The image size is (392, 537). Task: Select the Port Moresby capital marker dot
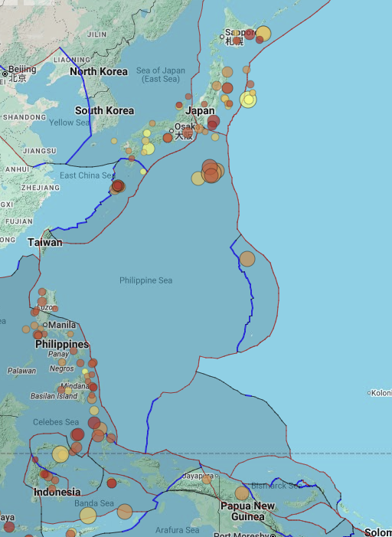click(x=273, y=535)
